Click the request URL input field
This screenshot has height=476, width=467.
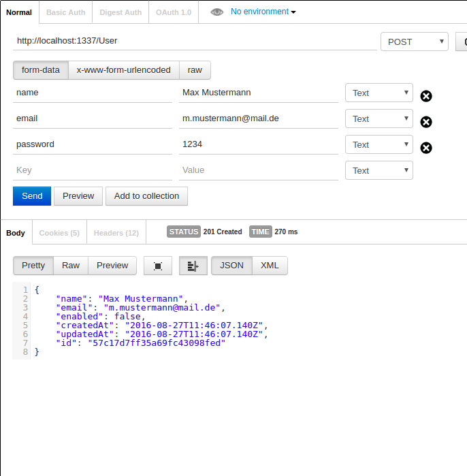click(x=195, y=41)
